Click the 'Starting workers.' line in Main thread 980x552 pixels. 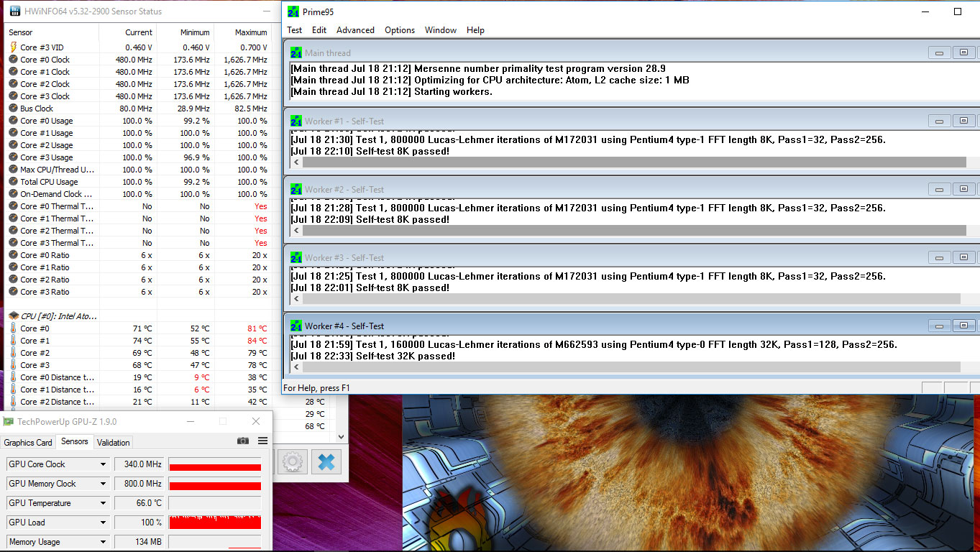coord(392,92)
